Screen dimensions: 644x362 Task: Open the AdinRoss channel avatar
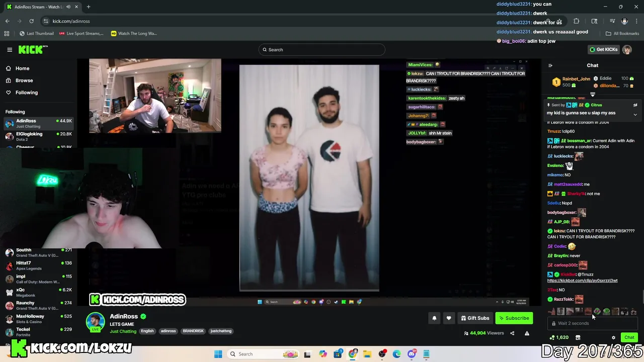[95, 322]
